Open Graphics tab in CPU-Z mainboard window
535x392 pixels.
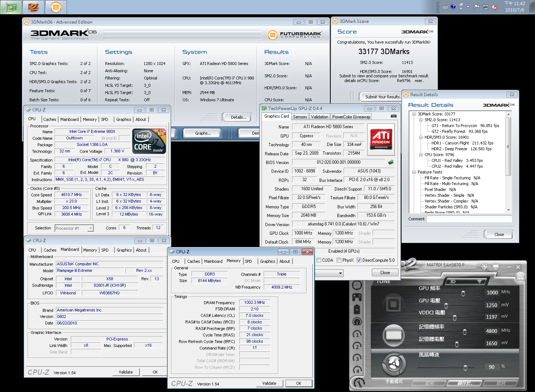[124, 250]
